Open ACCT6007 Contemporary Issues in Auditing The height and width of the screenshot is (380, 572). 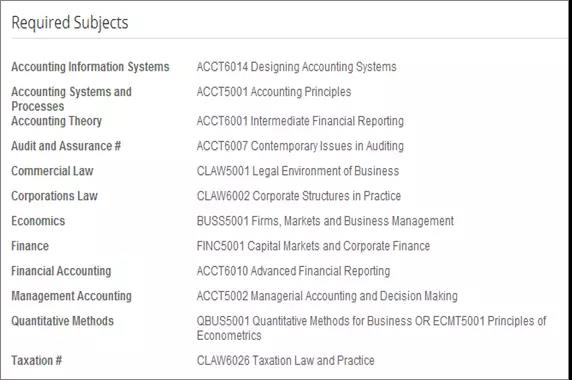[300, 146]
